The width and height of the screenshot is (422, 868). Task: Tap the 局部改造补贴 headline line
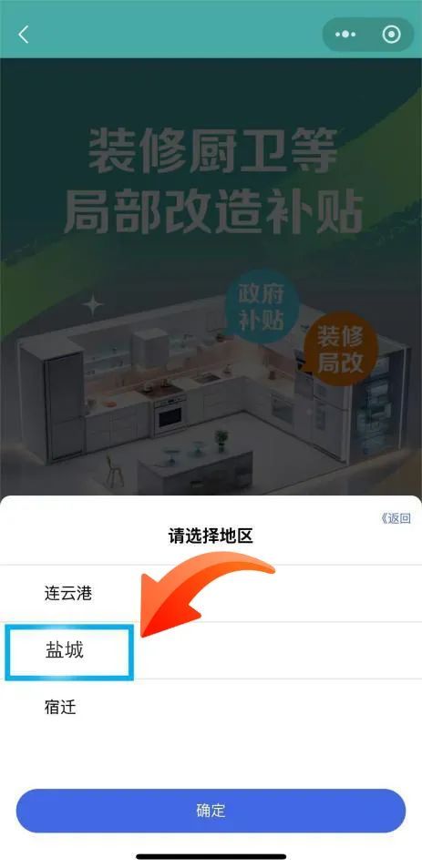tap(213, 211)
